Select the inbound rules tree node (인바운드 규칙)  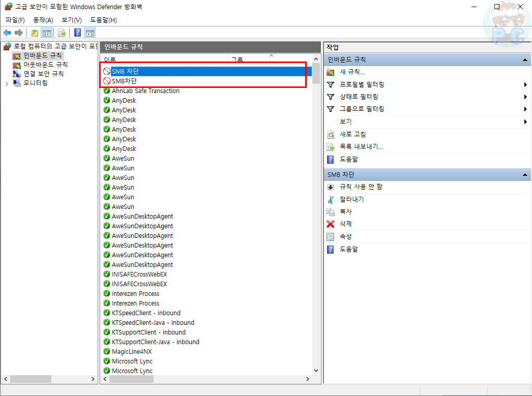coord(43,55)
